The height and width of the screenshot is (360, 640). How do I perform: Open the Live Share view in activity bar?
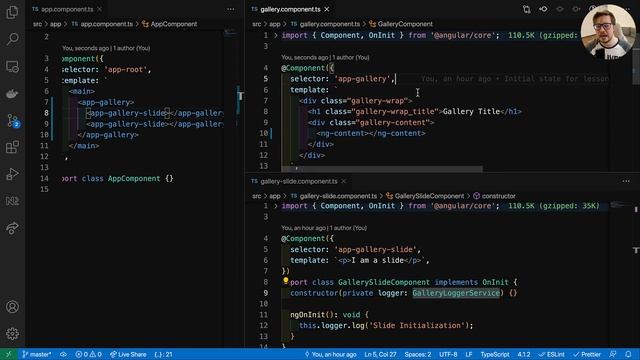[12, 228]
